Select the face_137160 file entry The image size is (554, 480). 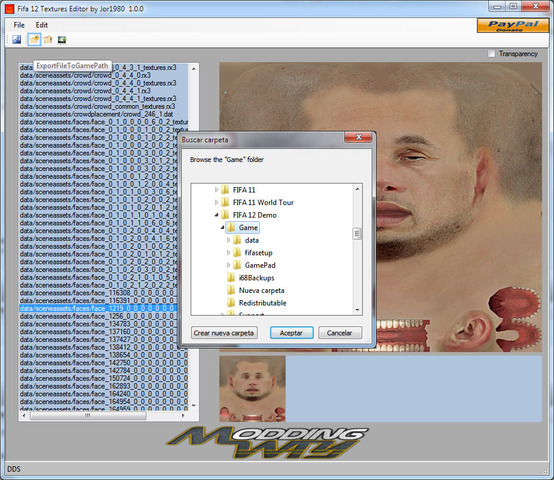coord(98,332)
